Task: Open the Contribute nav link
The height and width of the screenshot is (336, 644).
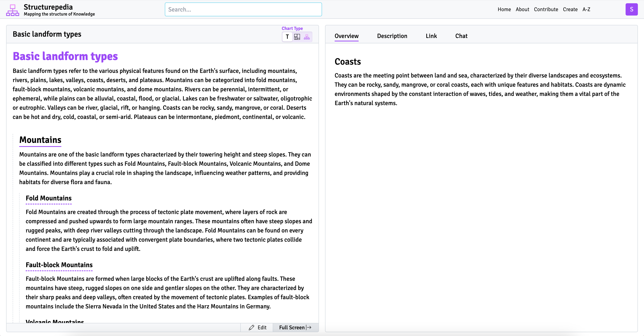Action: (546, 10)
